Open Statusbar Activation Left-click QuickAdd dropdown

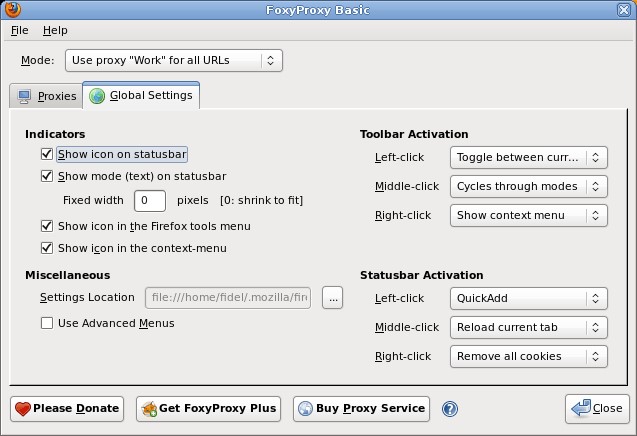point(529,298)
